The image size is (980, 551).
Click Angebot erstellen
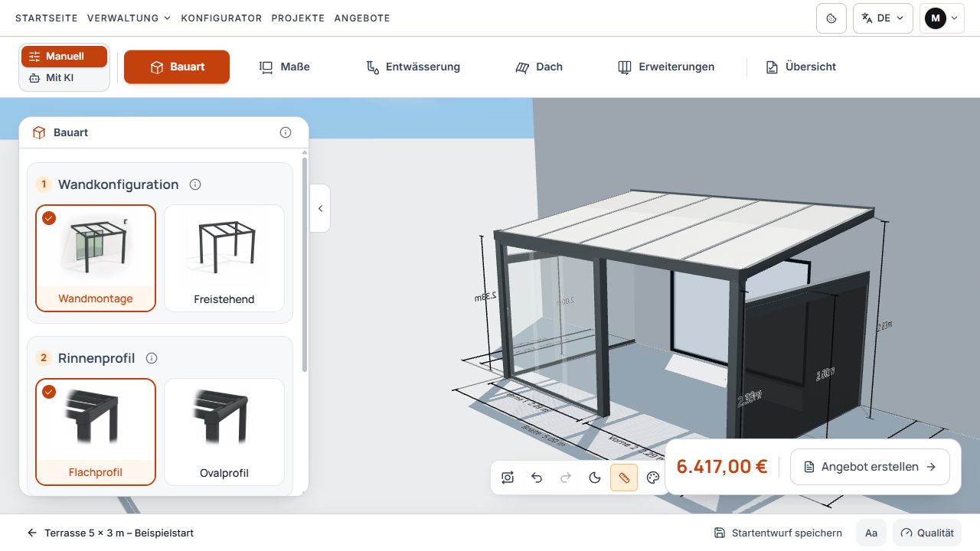coord(870,467)
